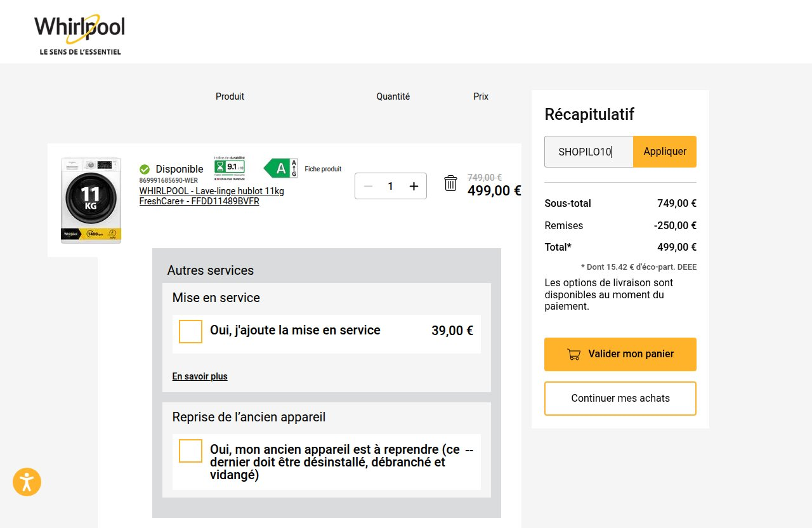Increase quantity with the plus button

click(414, 186)
